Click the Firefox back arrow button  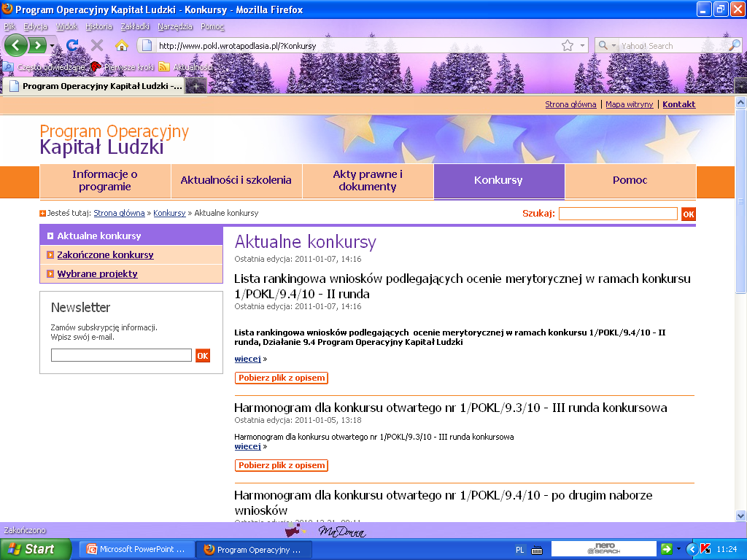point(16,46)
